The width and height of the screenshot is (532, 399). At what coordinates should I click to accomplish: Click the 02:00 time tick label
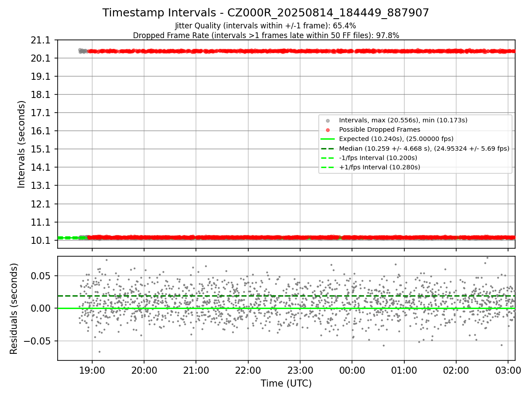click(456, 370)
